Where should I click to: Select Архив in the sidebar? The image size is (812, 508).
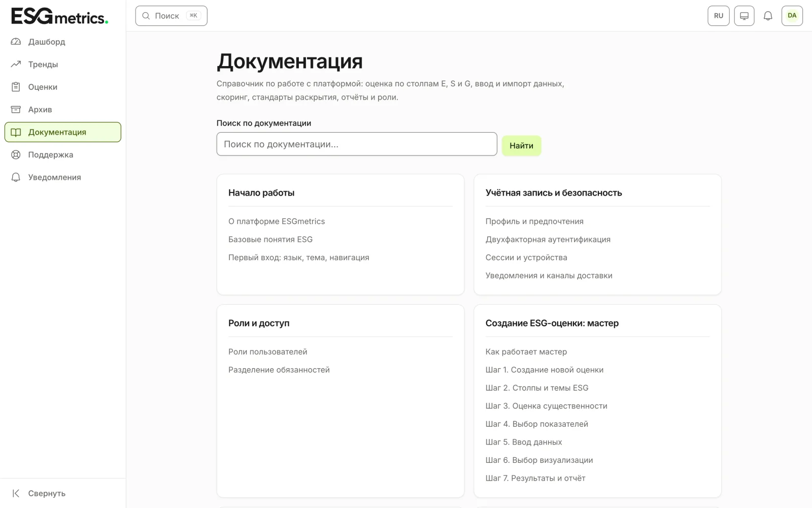[63, 109]
